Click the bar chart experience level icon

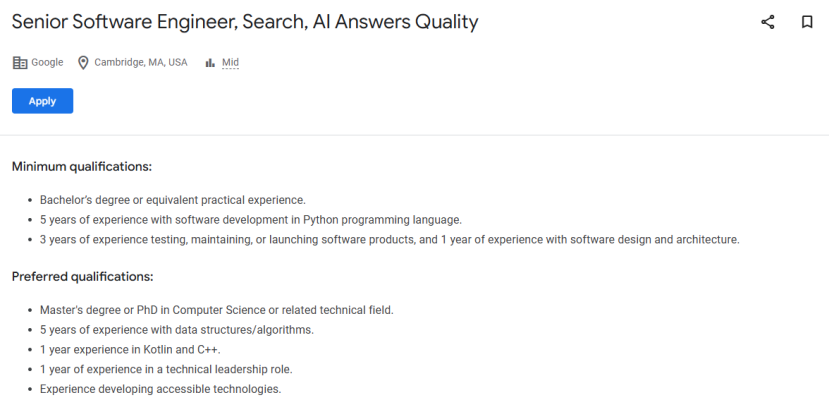click(x=210, y=63)
